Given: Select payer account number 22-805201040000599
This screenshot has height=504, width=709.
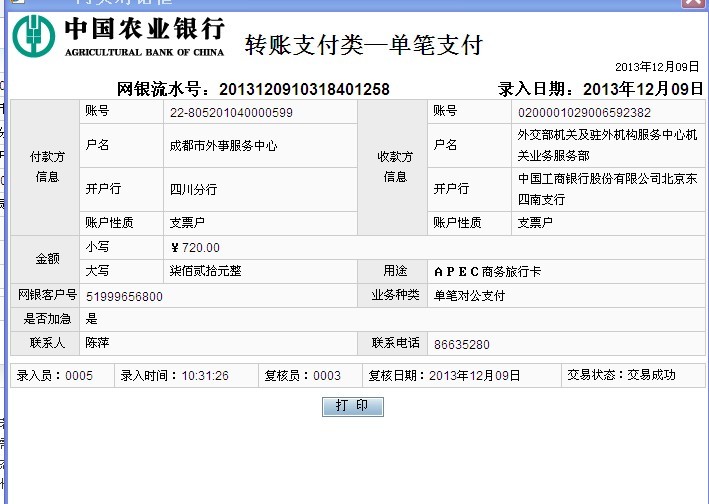Looking at the screenshot, I should click(231, 113).
